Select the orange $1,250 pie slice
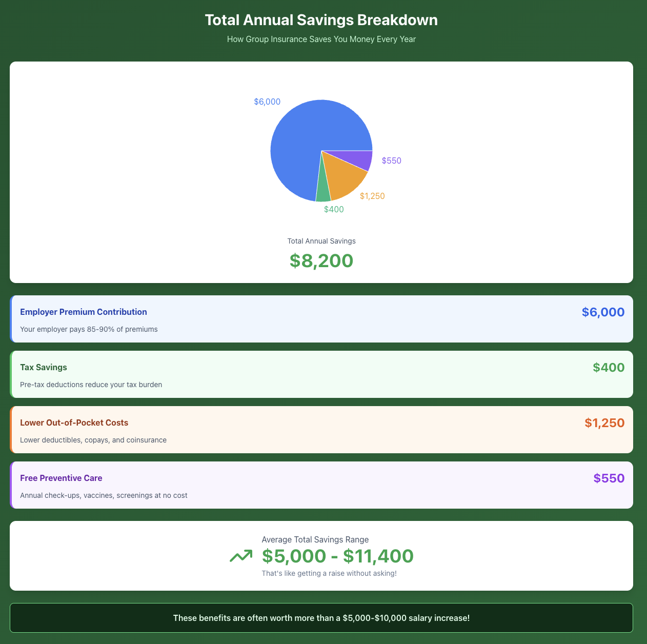 (345, 179)
